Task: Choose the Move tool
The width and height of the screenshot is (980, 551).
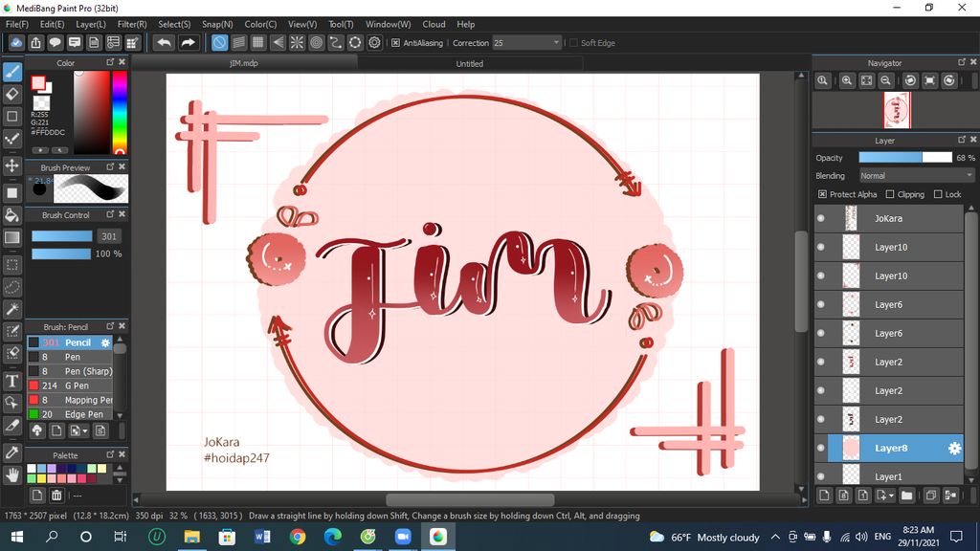Action: point(11,165)
